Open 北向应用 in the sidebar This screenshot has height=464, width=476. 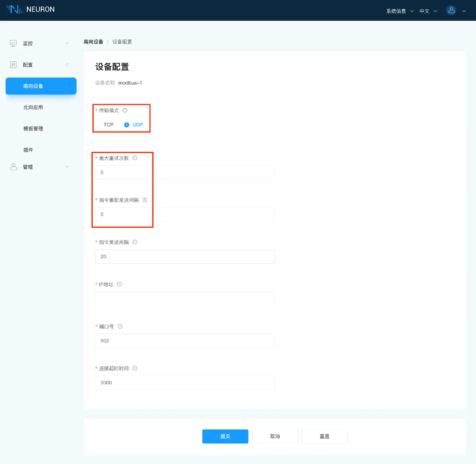(x=33, y=107)
